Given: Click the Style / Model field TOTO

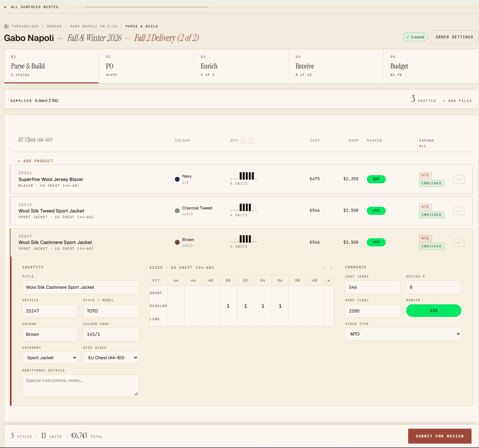Looking at the screenshot, I should [111, 311].
